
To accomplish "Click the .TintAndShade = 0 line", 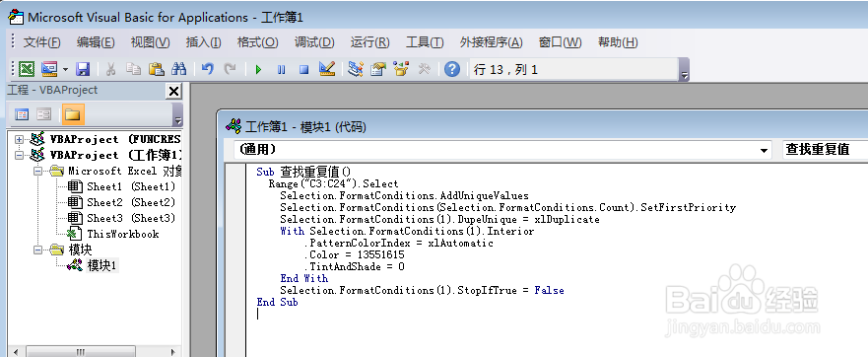I will click(354, 266).
